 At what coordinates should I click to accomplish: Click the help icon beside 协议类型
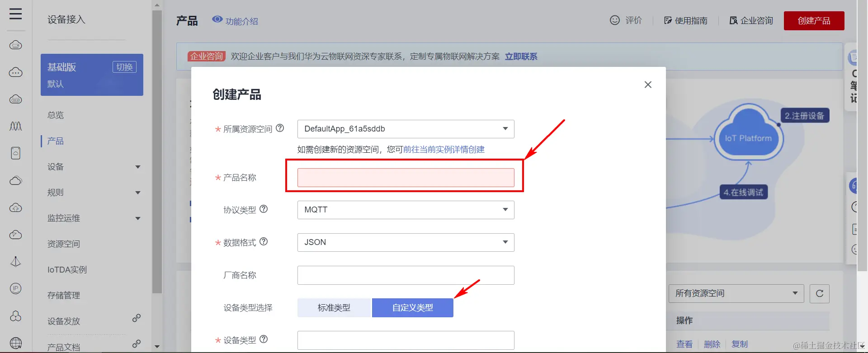point(264,209)
